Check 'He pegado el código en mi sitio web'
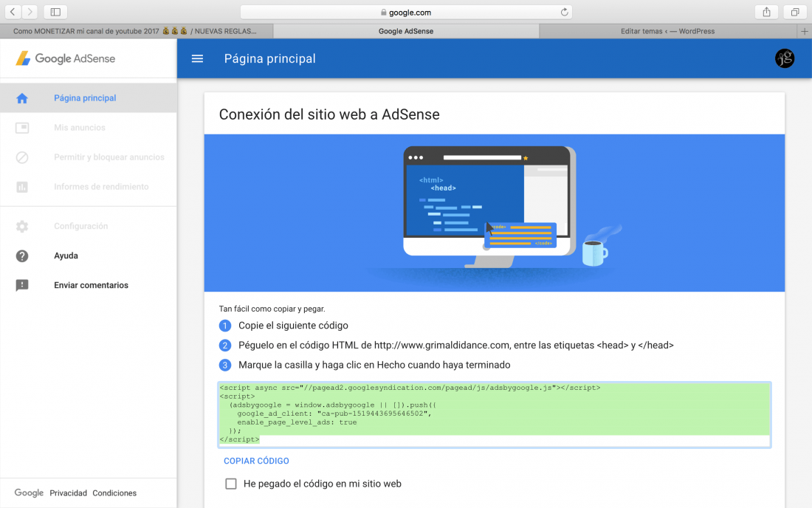 tap(231, 484)
